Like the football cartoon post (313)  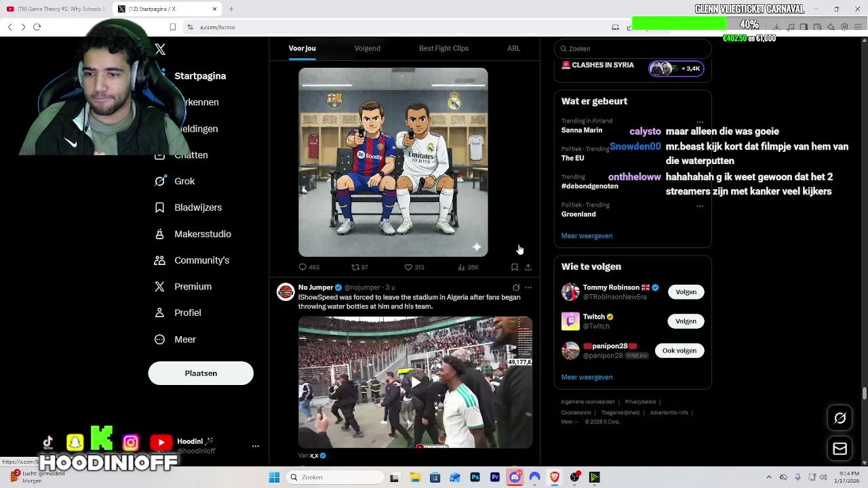tap(414, 267)
